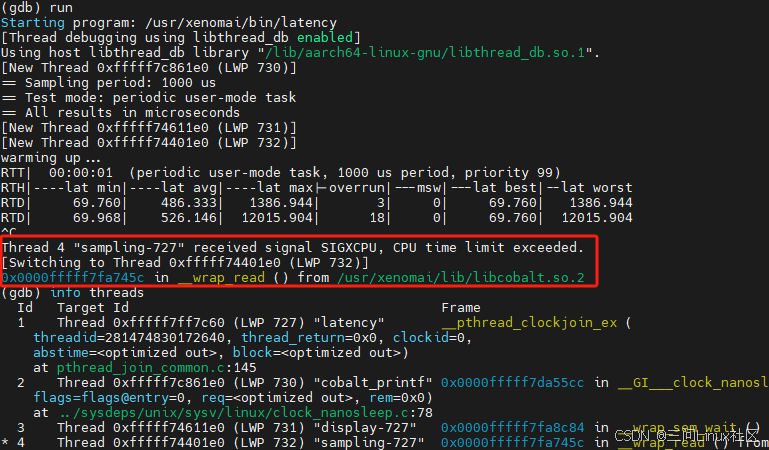Click 'threadid=281474830172640' argument
The image size is (769, 450).
click(132, 338)
